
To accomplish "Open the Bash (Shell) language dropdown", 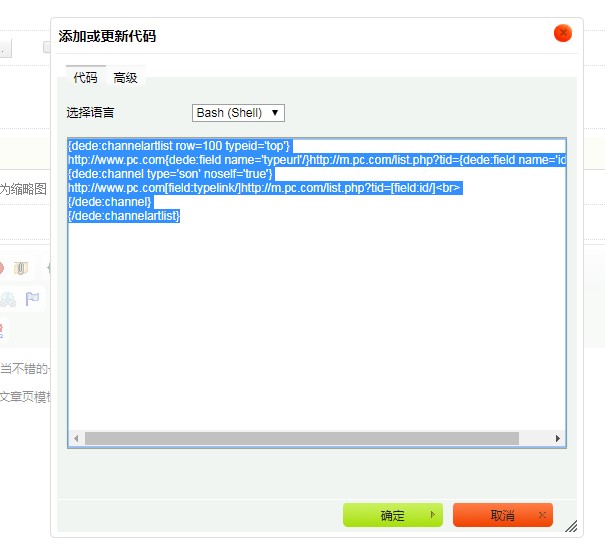I will 238,113.
